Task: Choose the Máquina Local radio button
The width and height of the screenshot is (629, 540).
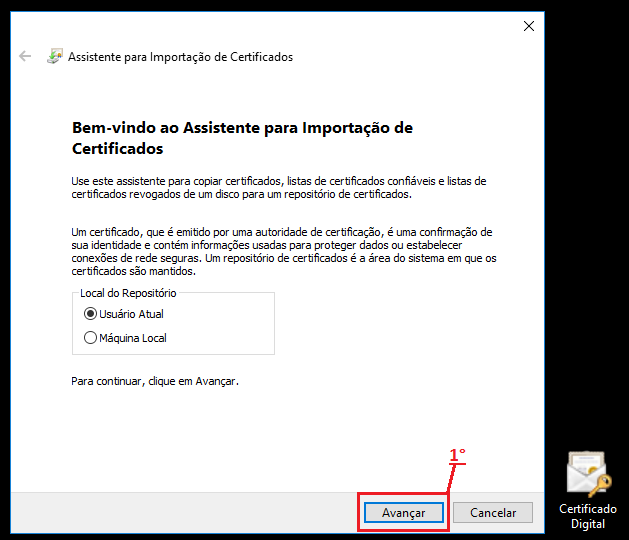Action: point(91,338)
